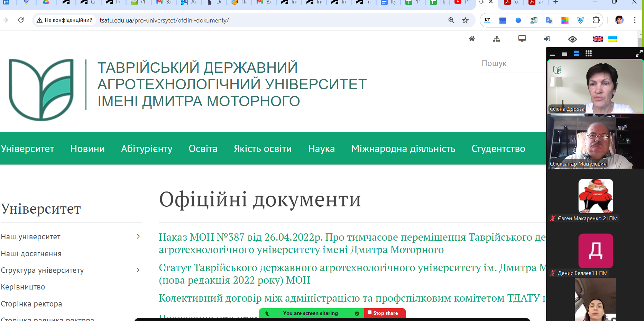Expand the "Структура університету" submenu chevron
644x321 pixels.
[x=138, y=270]
